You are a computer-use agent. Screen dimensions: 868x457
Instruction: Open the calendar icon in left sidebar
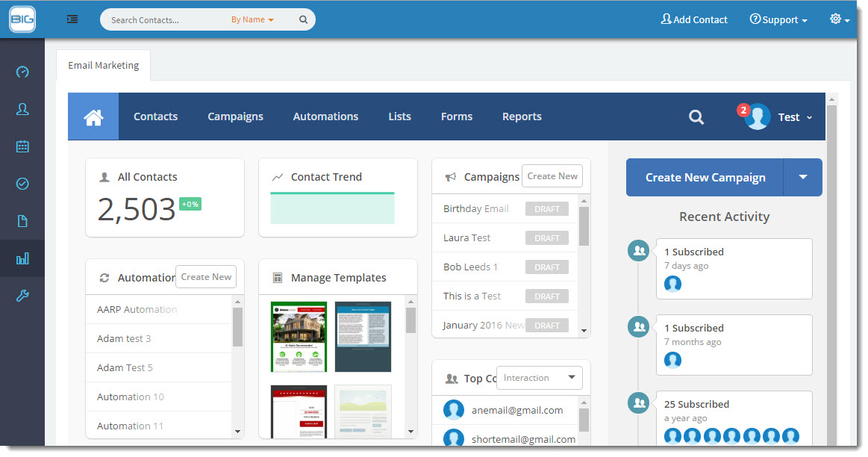(22, 146)
